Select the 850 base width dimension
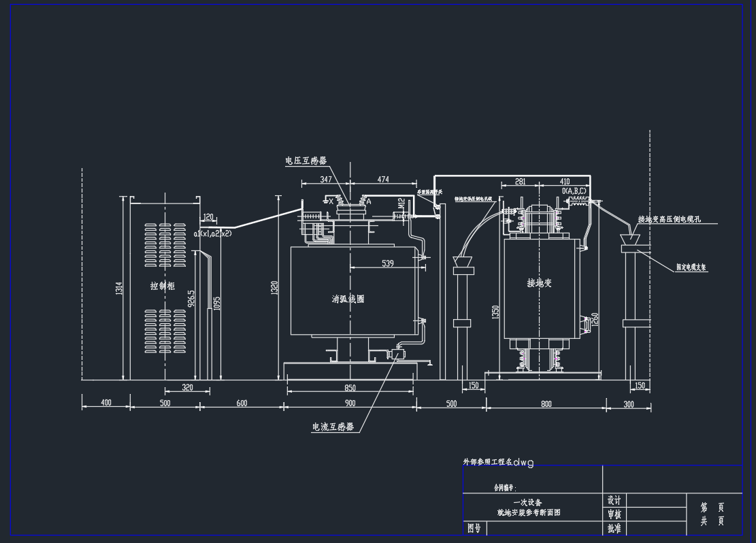This screenshot has height=543, width=756. pos(350,389)
